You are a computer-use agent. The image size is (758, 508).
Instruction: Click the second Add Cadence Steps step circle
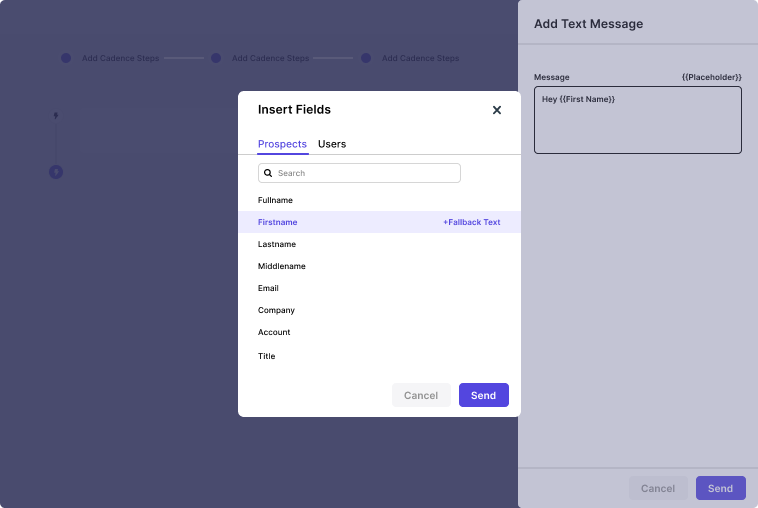[216, 58]
